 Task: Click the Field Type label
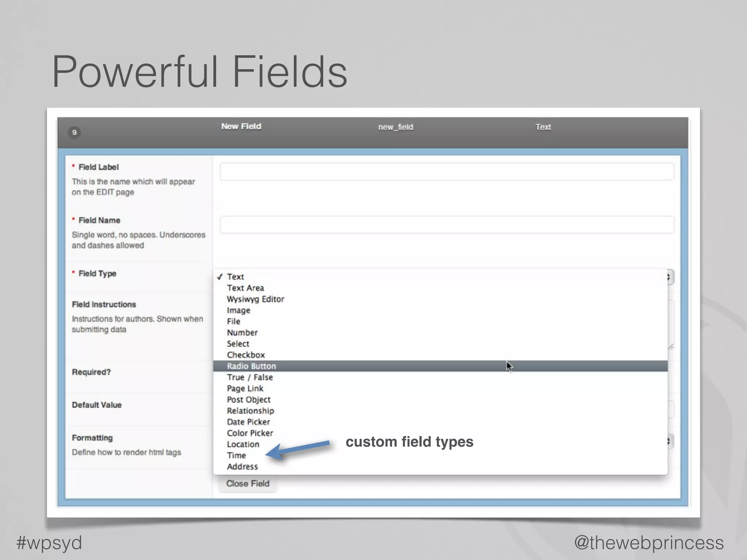[x=97, y=273]
